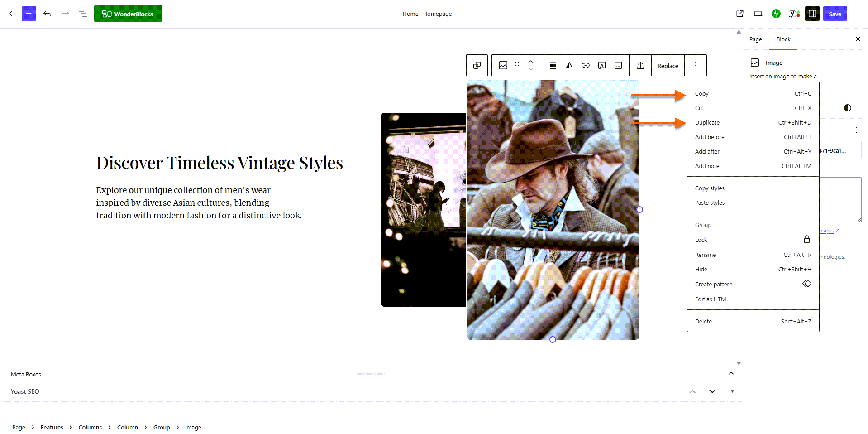Select Columns in the block breadcrumb
Screen dimensions: 868x434
point(90,427)
